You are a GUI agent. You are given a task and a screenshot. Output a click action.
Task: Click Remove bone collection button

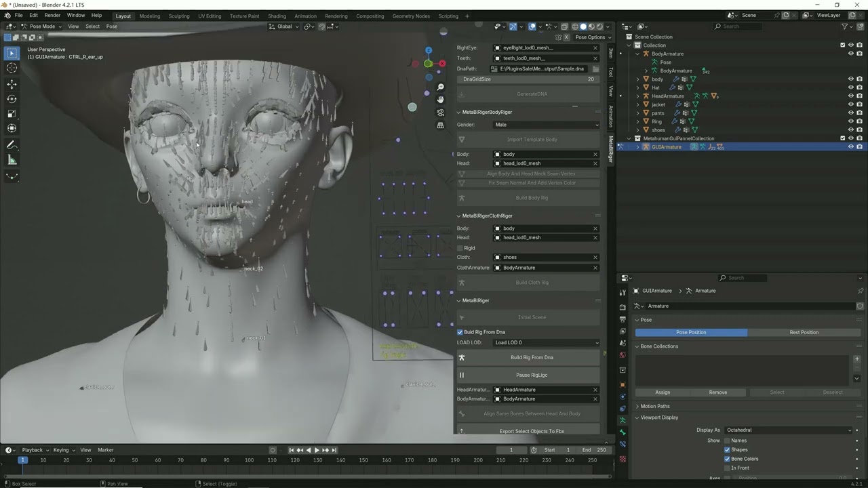coord(718,392)
